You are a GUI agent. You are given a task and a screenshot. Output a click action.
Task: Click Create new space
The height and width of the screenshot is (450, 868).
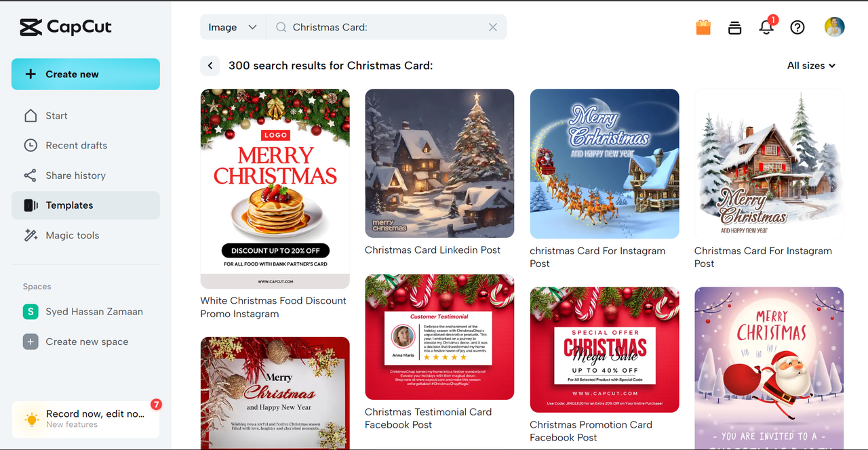[x=85, y=342]
